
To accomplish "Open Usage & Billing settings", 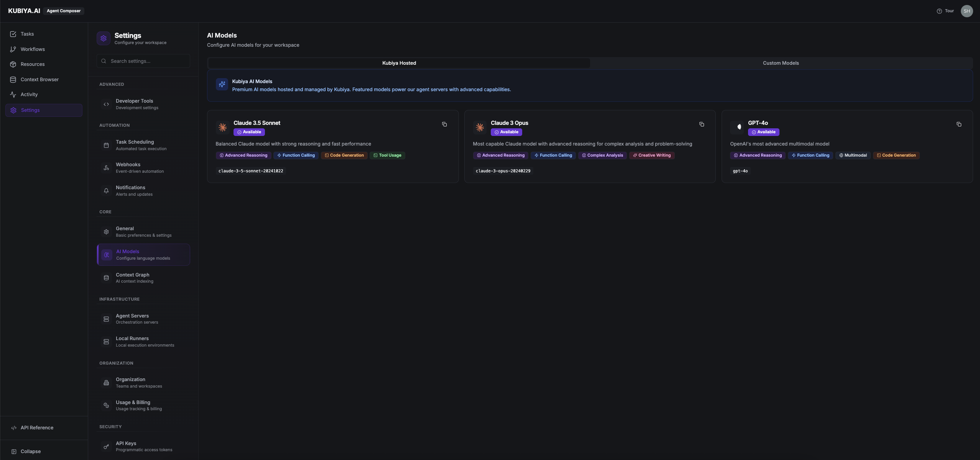I will coord(143,405).
